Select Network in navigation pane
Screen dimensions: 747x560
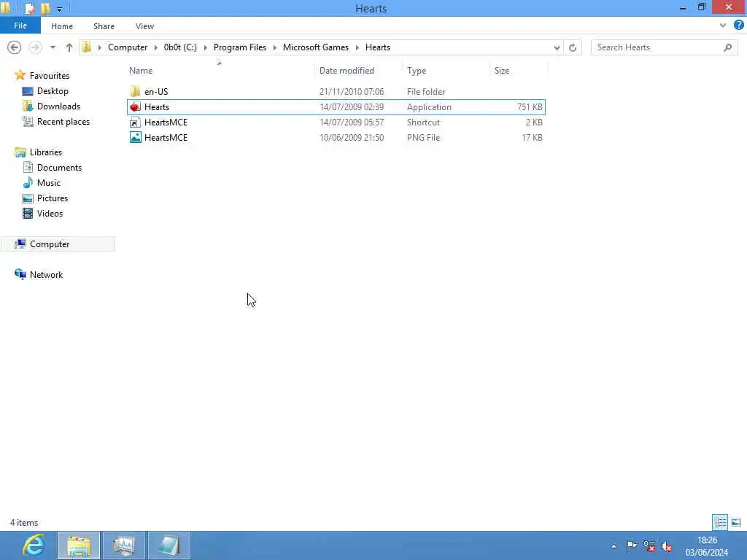click(x=46, y=275)
